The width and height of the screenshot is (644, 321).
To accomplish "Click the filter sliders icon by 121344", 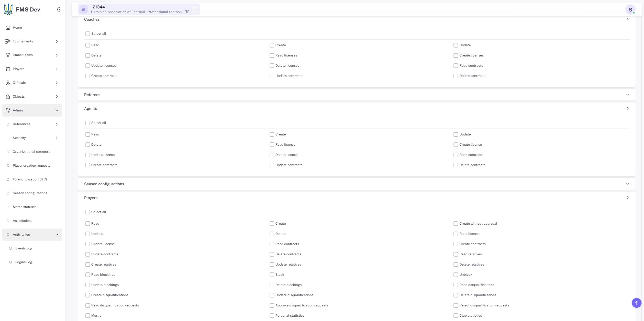I will [84, 10].
